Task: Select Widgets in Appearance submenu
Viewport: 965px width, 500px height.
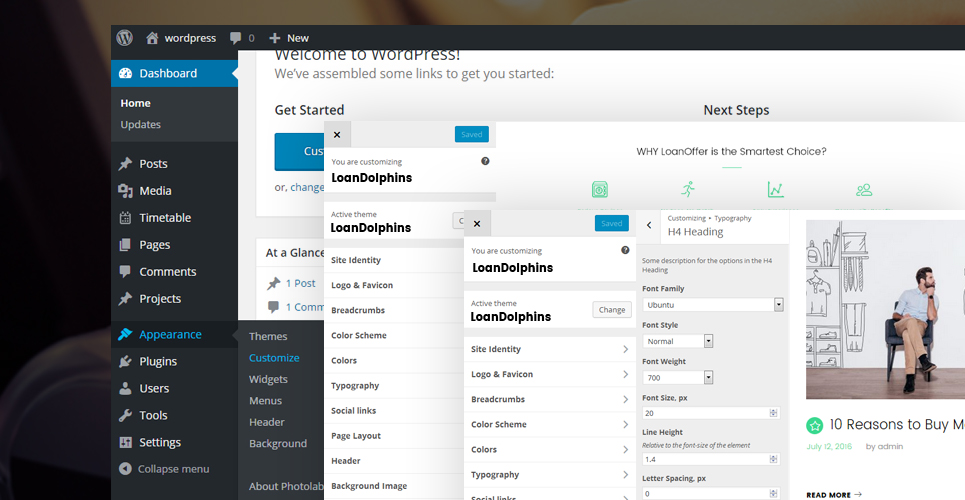Action: pyautogui.click(x=268, y=379)
